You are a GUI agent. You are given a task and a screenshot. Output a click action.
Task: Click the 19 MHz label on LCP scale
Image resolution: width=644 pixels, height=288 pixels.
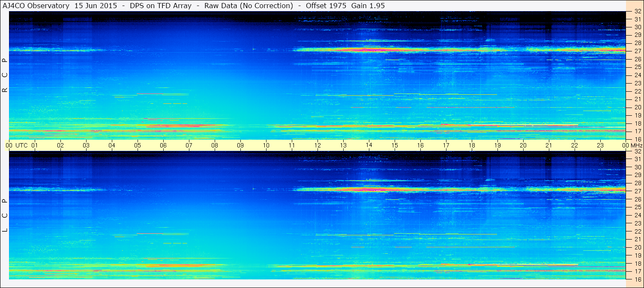pyautogui.click(x=637, y=255)
